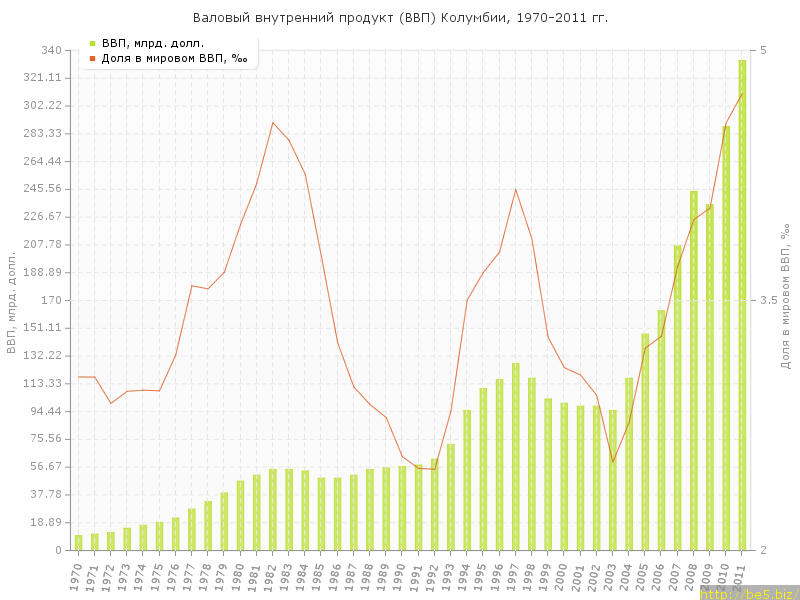
Task: Click the orange legend marker for Доля
Action: tap(92, 58)
